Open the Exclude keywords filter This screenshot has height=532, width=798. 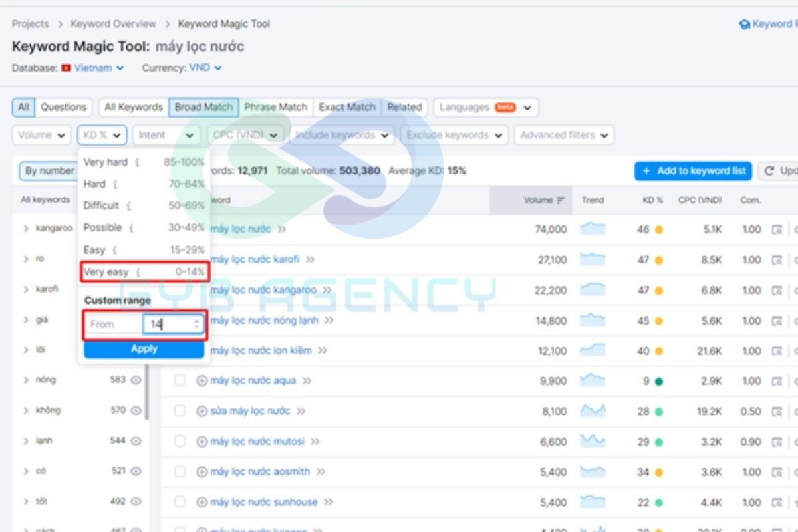(x=454, y=135)
